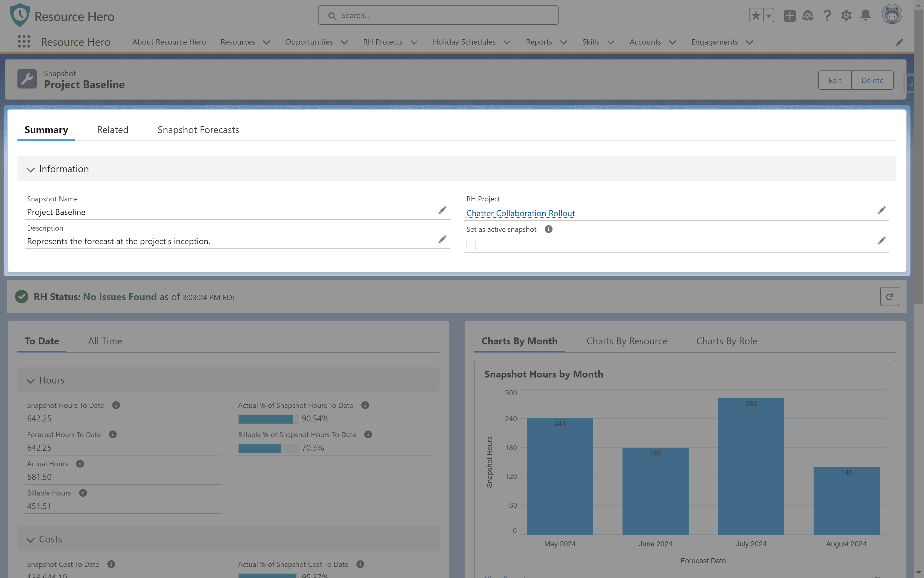Image resolution: width=924 pixels, height=578 pixels.
Task: Click the Delete button
Action: tap(873, 80)
